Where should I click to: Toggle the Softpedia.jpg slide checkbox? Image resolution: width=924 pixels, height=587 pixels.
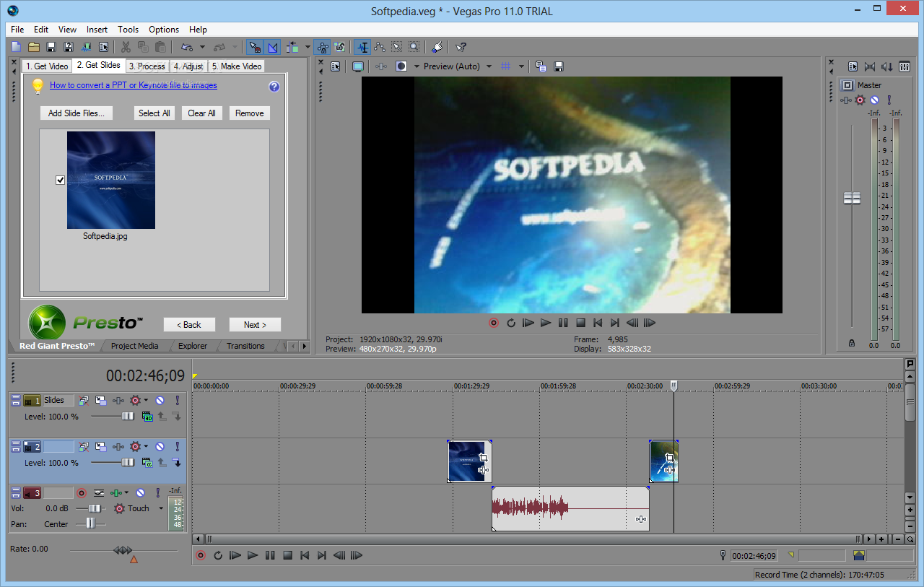[x=61, y=181]
